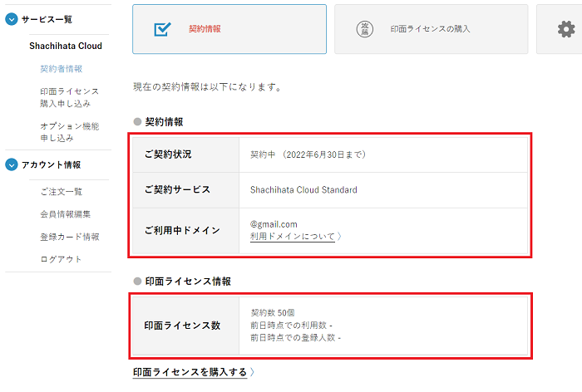582x392 pixels.
Task: Click the stamp icon on 印面ライセンスの購入 tab
Action: (x=363, y=29)
